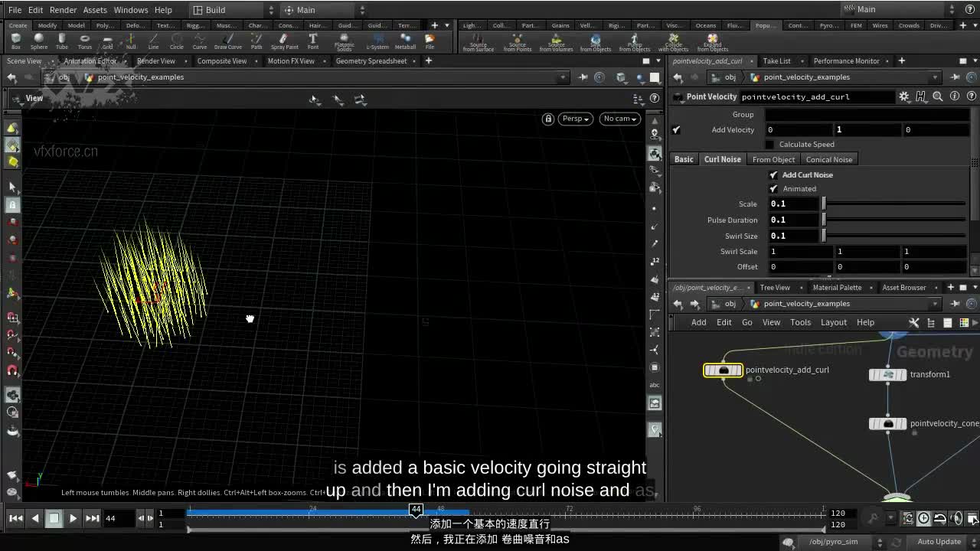Click Pump from Objects shelf tool
980x551 pixels.
[635, 42]
